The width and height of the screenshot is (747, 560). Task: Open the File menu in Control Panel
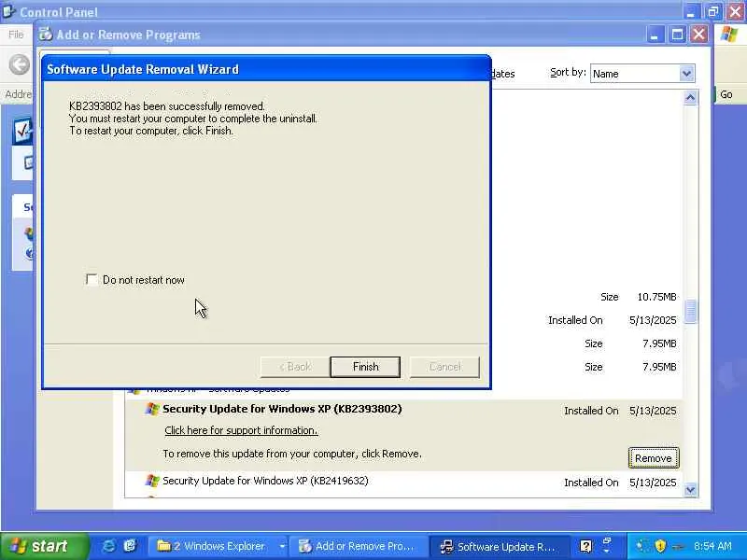pyautogui.click(x=16, y=35)
